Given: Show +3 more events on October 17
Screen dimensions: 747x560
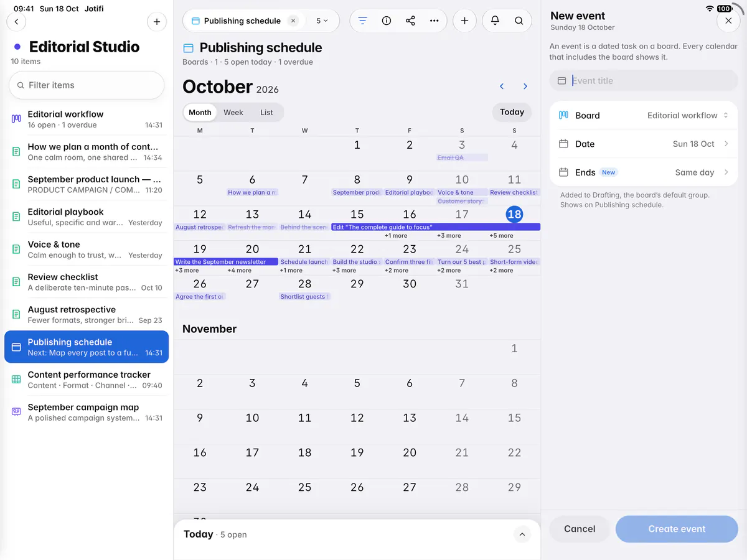Looking at the screenshot, I should (x=449, y=236).
